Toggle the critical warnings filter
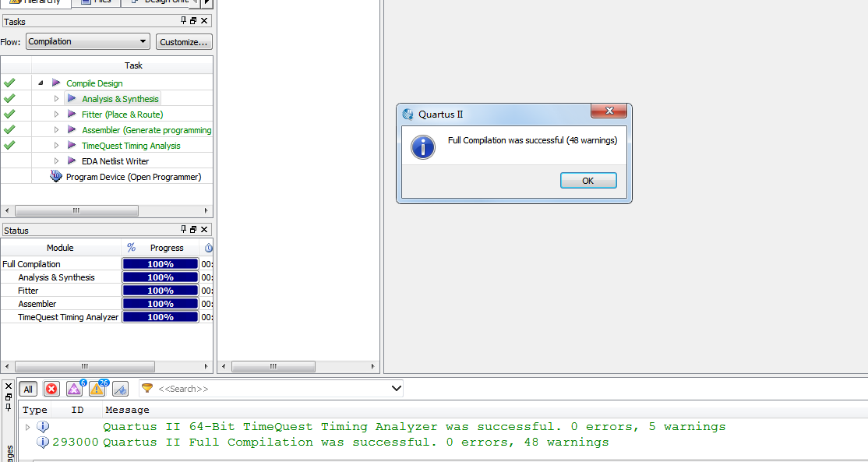Viewport: 868px width, 462px height. 75,388
